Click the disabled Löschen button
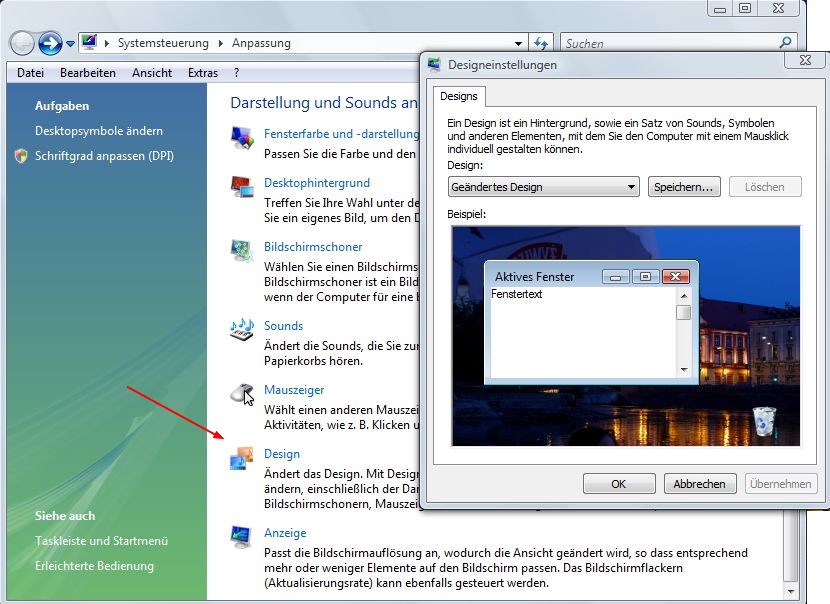Screen dimensions: 830x604 pos(765,187)
